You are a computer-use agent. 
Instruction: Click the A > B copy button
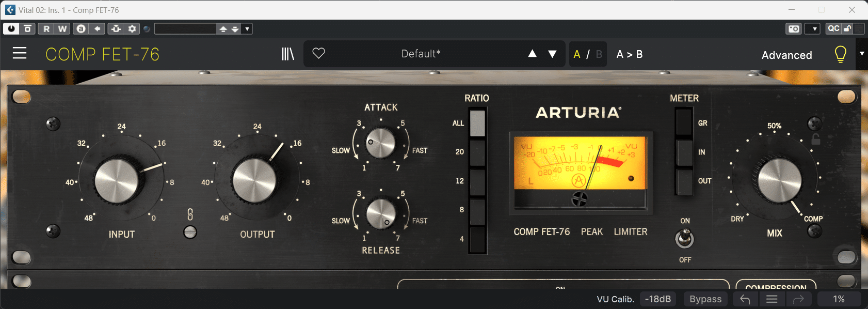pyautogui.click(x=630, y=54)
